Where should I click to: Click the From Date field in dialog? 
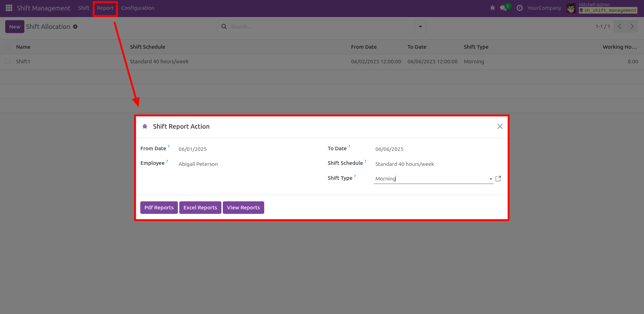[x=244, y=149]
